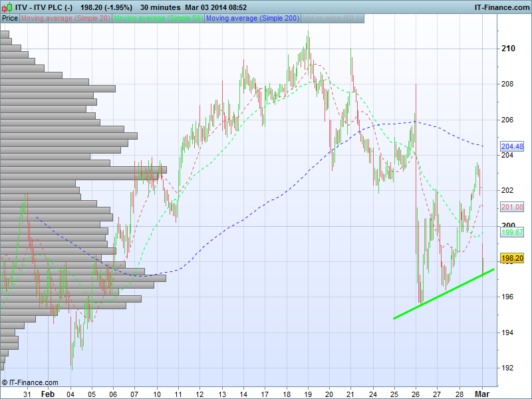The image size is (532, 399).
Task: Open the IT-Finance.com link at top right
Action: 501,7
